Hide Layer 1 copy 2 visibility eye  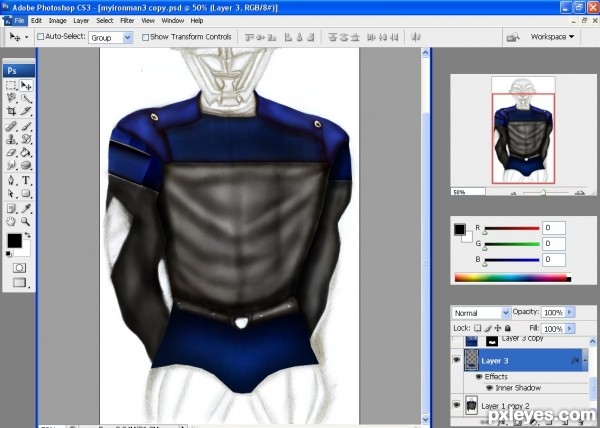(x=456, y=405)
